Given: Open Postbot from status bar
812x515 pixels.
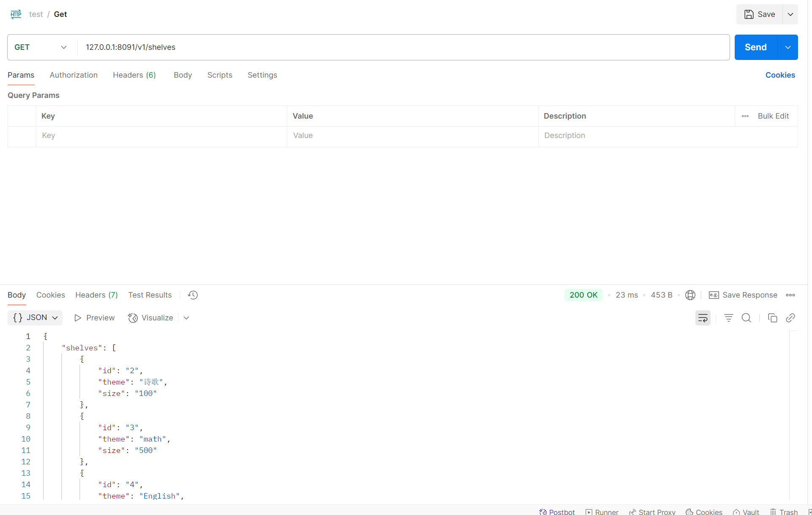Looking at the screenshot, I should 557,512.
